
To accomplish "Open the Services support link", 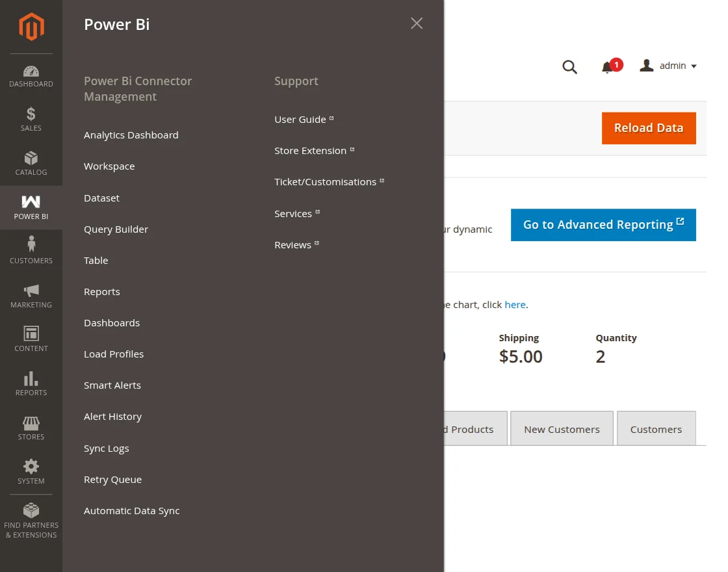I will (x=297, y=214).
